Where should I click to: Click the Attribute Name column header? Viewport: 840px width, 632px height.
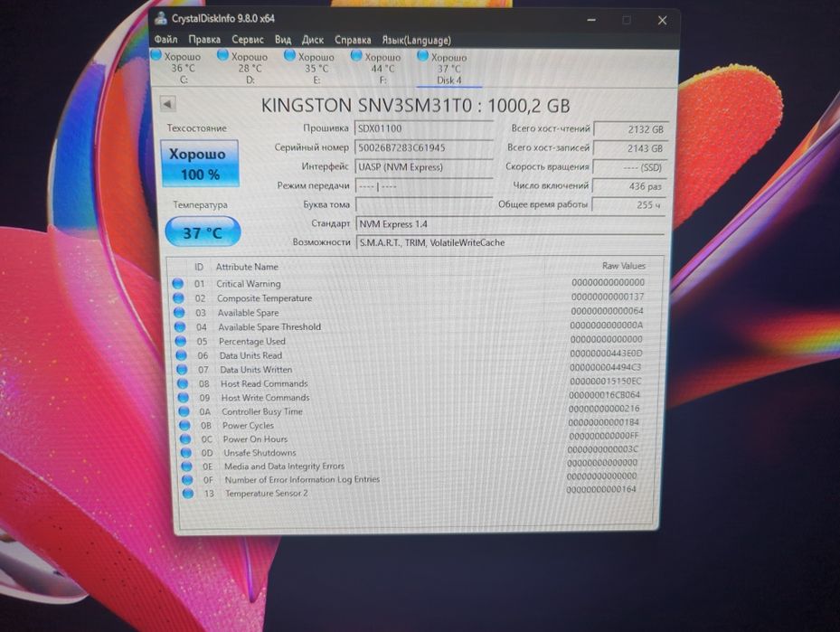pyautogui.click(x=247, y=267)
